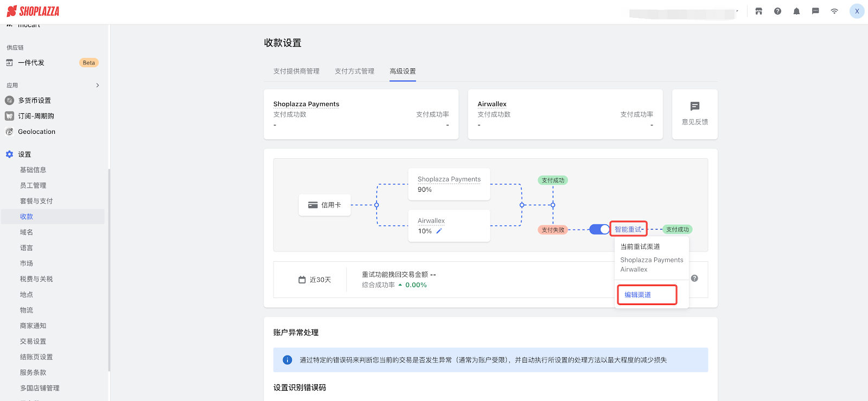Open 服务条款 settings page

[x=33, y=373]
